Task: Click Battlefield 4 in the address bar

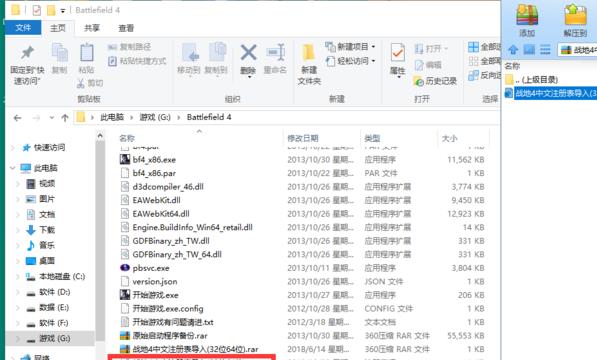Action: tap(209, 117)
